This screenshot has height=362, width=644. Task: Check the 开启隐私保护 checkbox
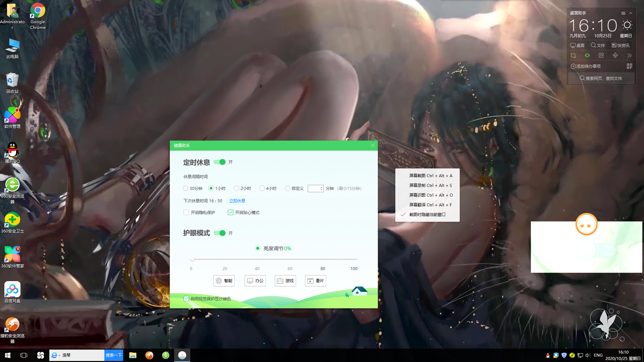(186, 213)
